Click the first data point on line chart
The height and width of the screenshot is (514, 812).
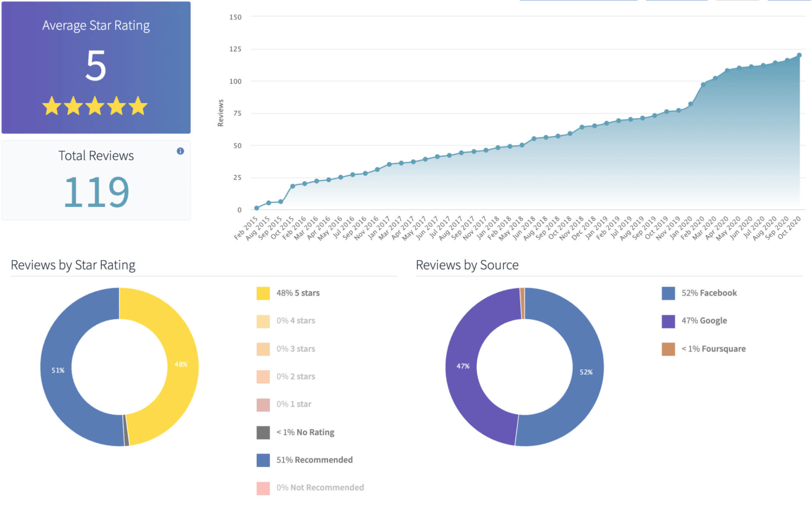click(256, 208)
